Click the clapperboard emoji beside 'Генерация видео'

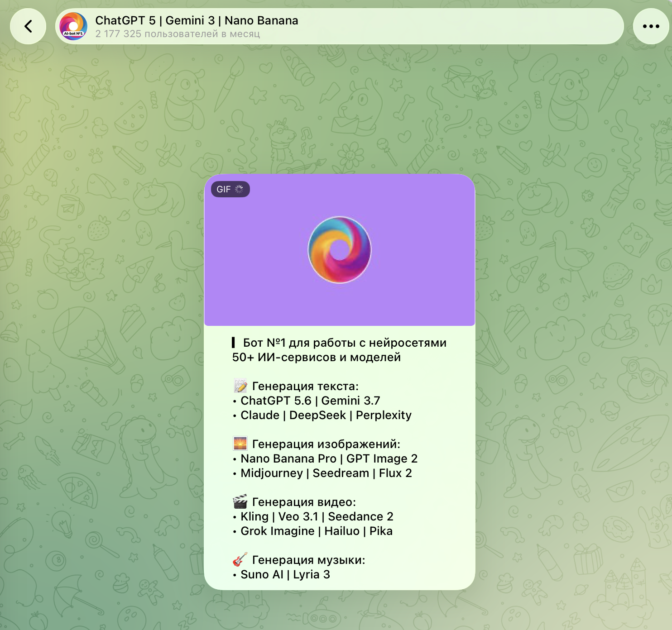tap(240, 502)
